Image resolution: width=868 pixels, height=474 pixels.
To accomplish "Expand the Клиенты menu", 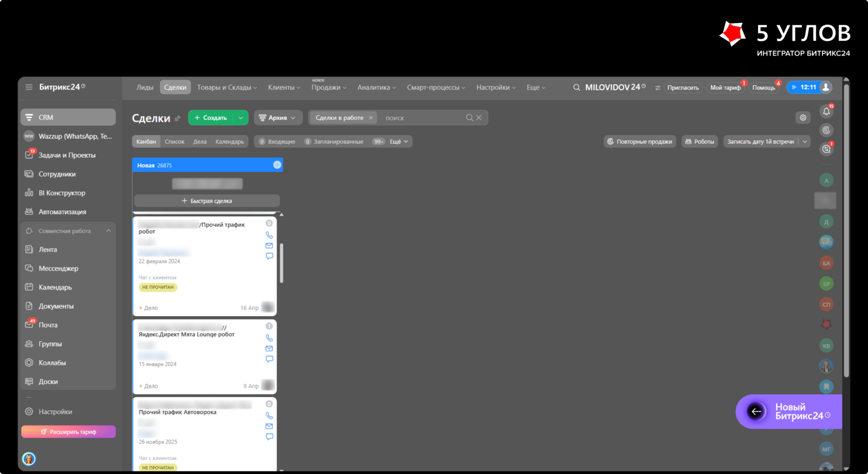I will tap(284, 88).
